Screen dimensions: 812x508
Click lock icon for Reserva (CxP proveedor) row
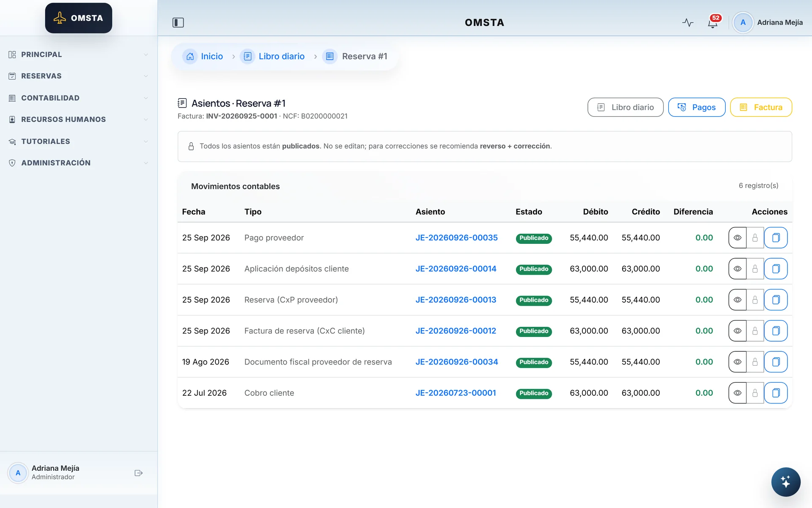click(755, 300)
